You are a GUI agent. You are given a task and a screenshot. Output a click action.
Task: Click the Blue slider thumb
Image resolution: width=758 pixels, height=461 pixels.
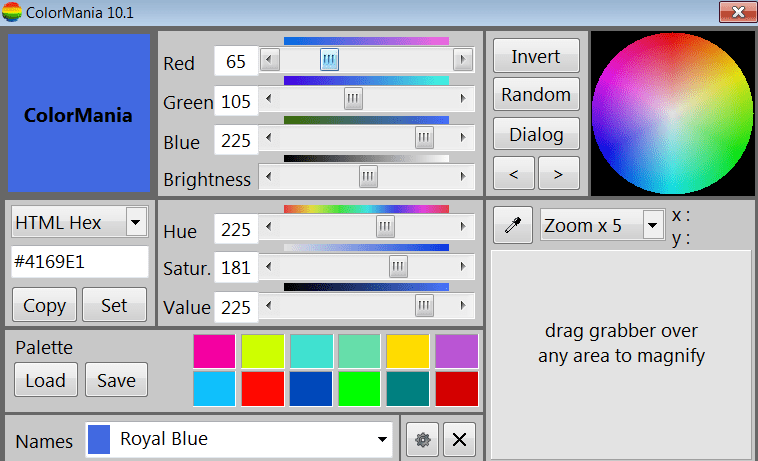(x=424, y=138)
